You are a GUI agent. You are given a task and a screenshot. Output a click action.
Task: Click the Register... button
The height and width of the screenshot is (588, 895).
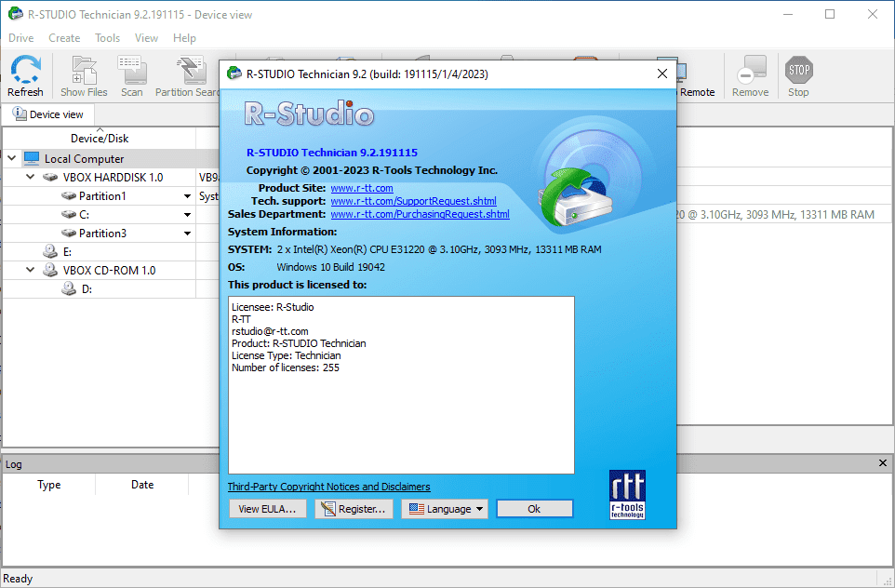354,509
